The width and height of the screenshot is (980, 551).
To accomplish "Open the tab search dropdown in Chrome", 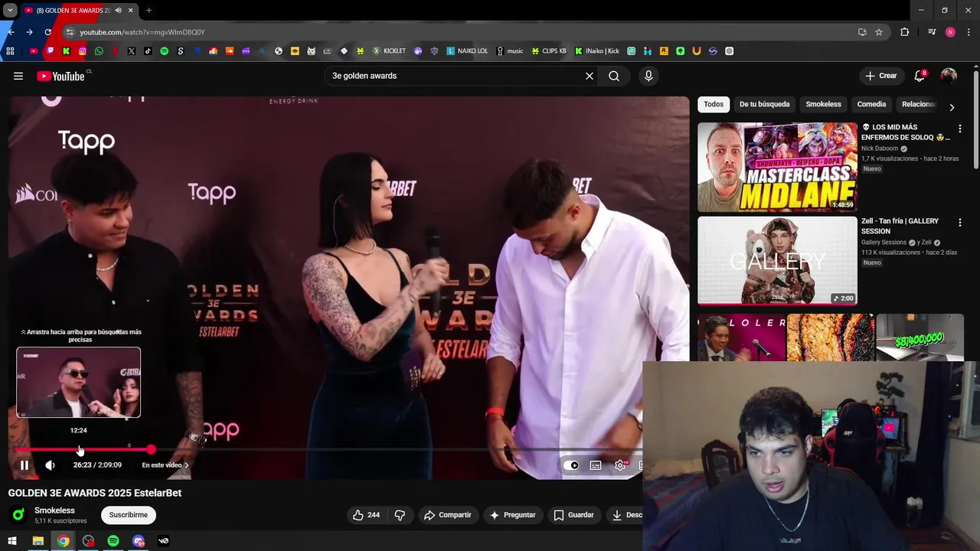I will (x=10, y=11).
